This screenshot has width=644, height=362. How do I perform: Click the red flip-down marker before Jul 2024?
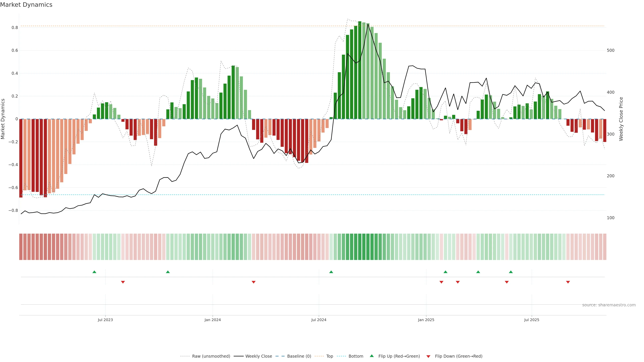click(x=254, y=282)
